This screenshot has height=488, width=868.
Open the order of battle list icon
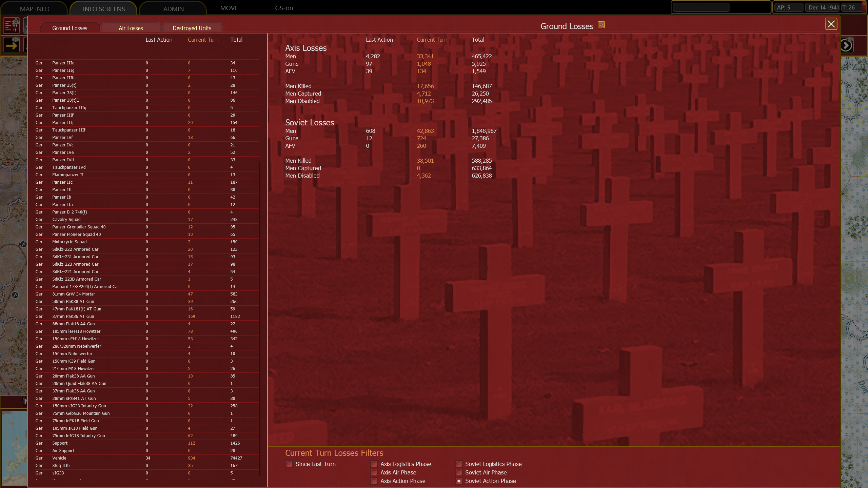tap(11, 25)
